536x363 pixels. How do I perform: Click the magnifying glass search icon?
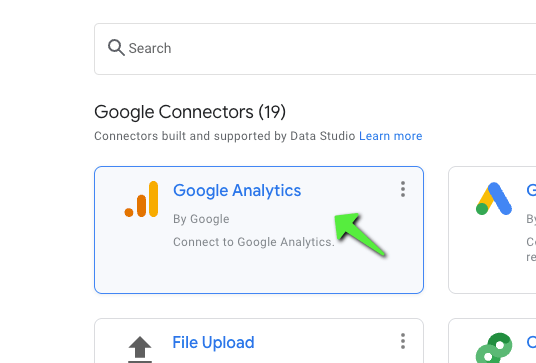pyautogui.click(x=116, y=48)
